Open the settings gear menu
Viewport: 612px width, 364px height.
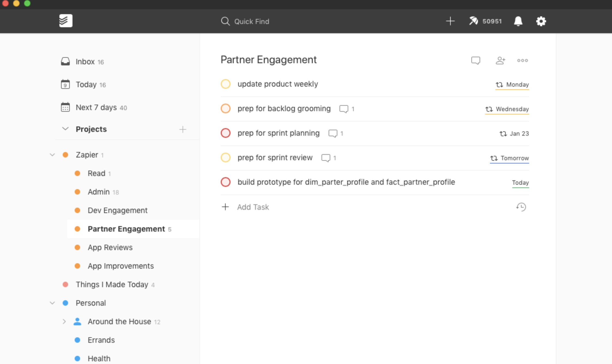[x=541, y=21]
